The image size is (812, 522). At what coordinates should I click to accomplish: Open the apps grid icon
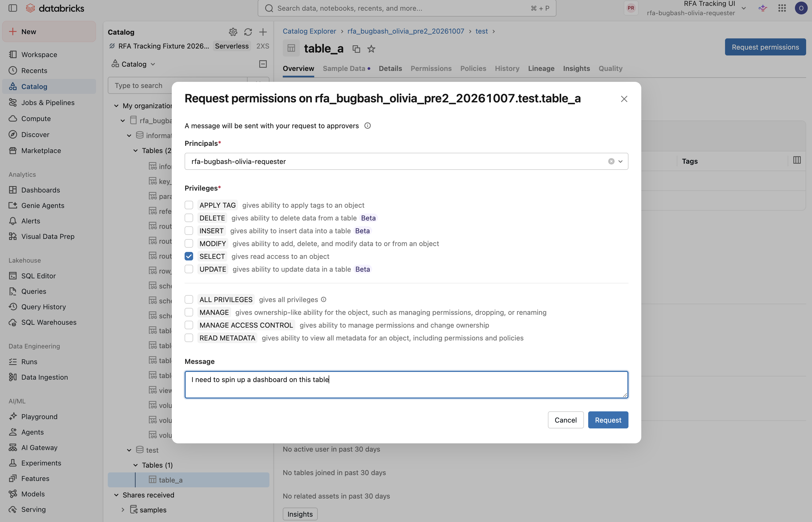click(782, 8)
